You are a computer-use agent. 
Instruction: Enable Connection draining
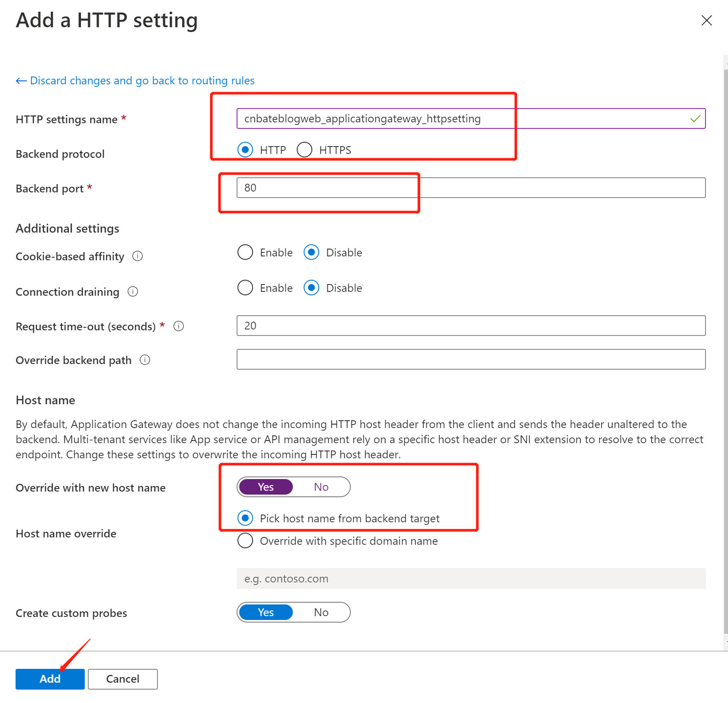(245, 288)
